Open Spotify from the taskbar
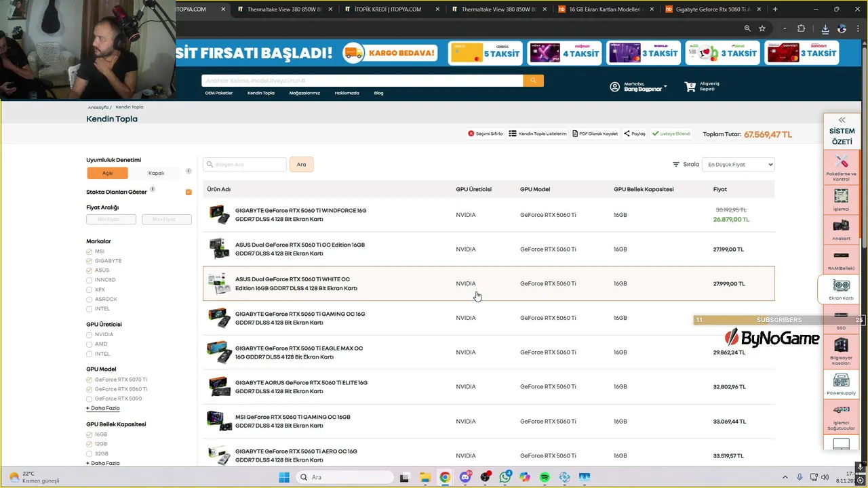This screenshot has width=868, height=488. [545, 477]
